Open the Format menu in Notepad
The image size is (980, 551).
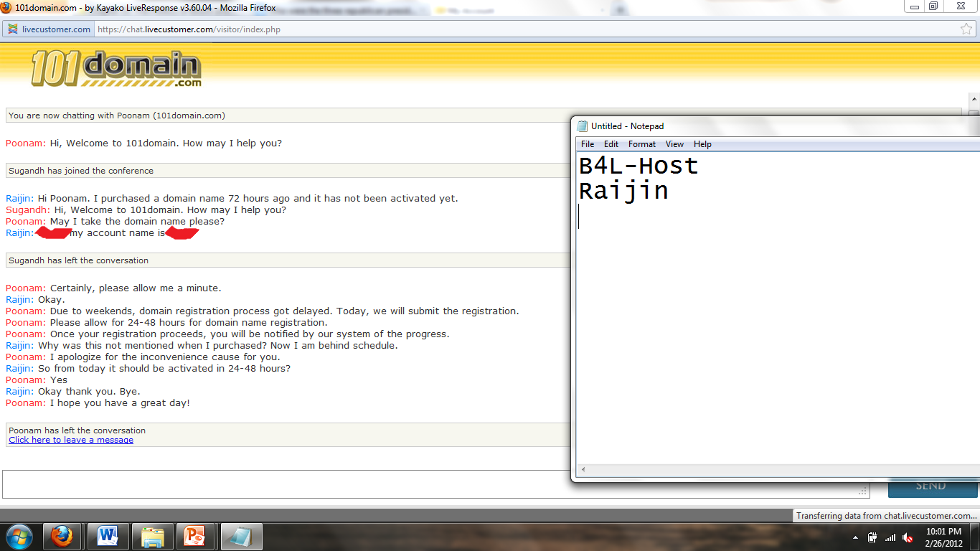(x=642, y=144)
